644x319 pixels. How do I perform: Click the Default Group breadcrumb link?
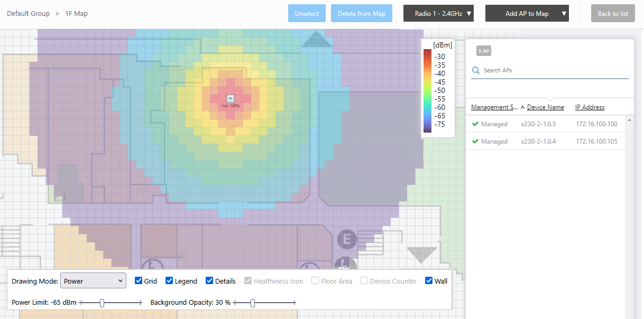[x=28, y=14]
